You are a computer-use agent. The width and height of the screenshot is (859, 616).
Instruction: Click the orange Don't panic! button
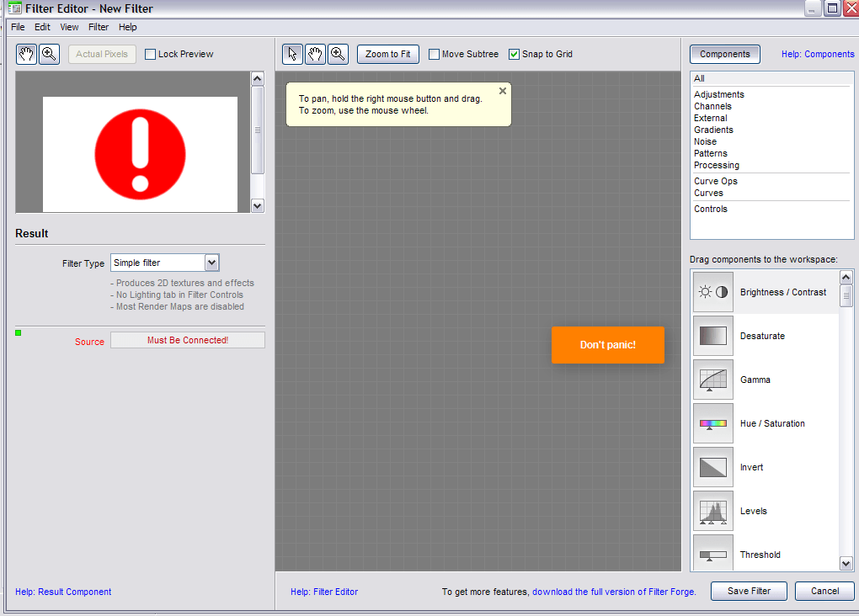[608, 345]
